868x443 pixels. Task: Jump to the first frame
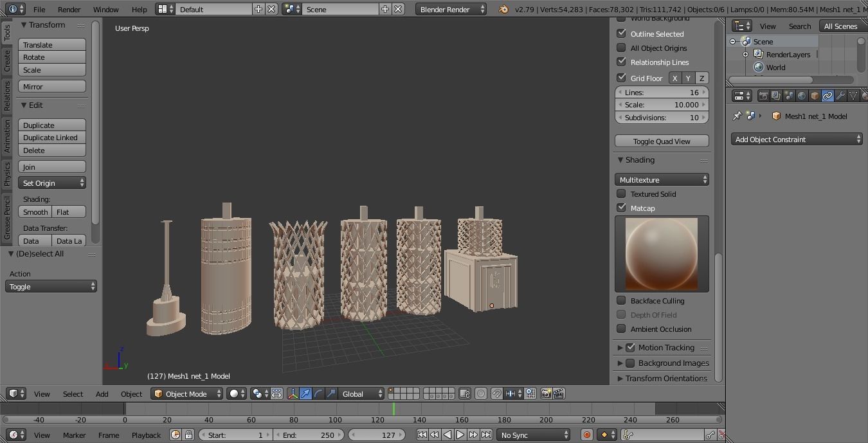(x=422, y=435)
